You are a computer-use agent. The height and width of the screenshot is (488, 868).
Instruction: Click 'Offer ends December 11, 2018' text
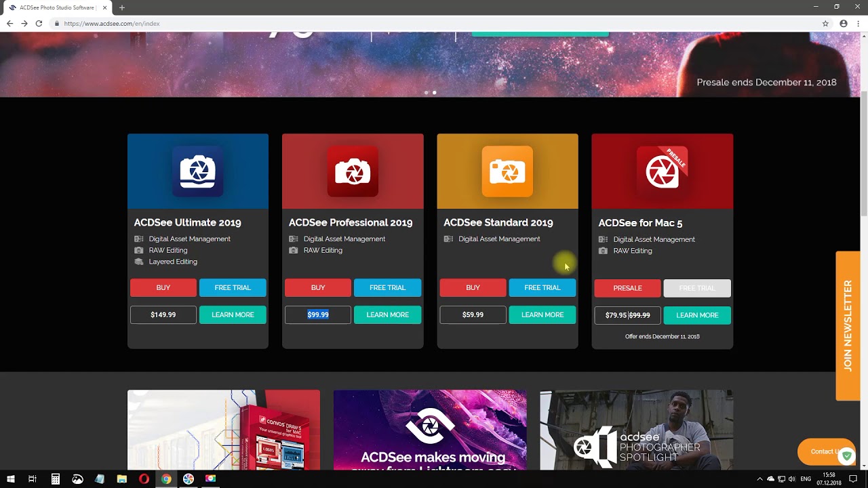pyautogui.click(x=662, y=336)
